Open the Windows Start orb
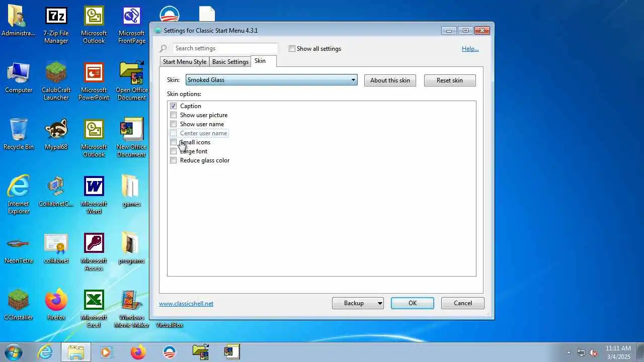Image resolution: width=644 pixels, height=362 pixels. tap(14, 352)
